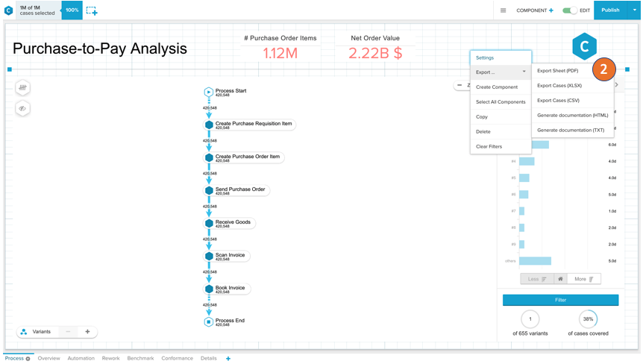Click the home icon in variant explorer
The image size is (643, 364).
[560, 279]
